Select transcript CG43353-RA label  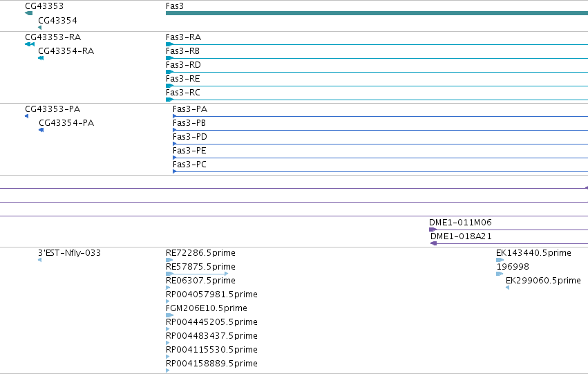pyautogui.click(x=53, y=37)
